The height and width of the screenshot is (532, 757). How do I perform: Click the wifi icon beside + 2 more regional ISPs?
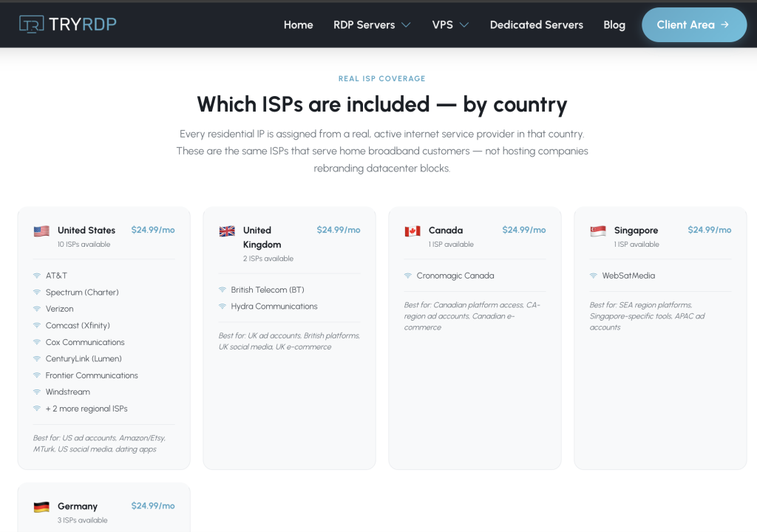point(37,409)
